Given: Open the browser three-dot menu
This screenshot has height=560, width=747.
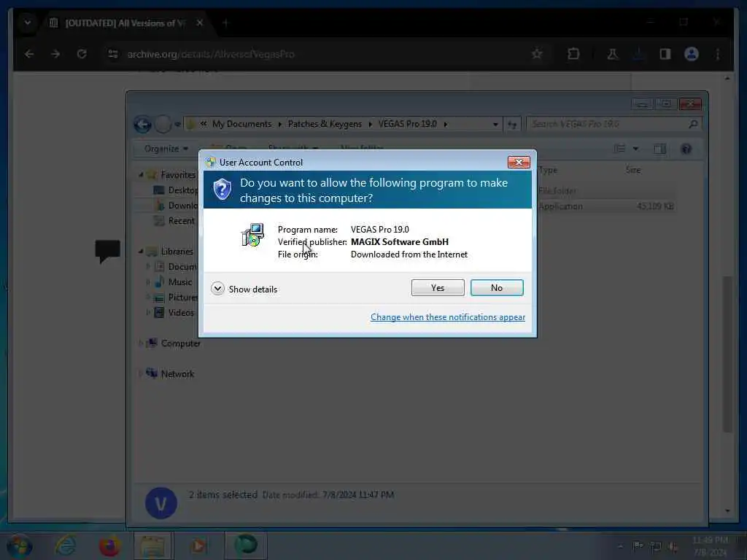Looking at the screenshot, I should click(718, 54).
